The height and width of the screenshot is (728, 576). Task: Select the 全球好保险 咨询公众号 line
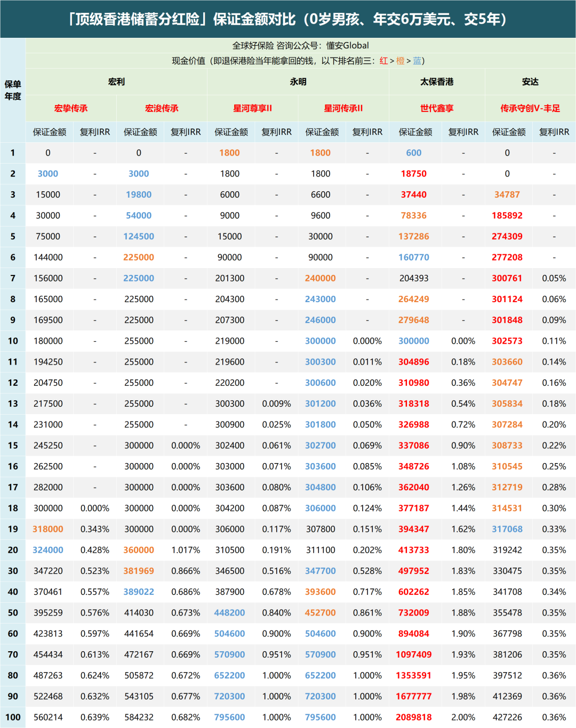[x=300, y=46]
